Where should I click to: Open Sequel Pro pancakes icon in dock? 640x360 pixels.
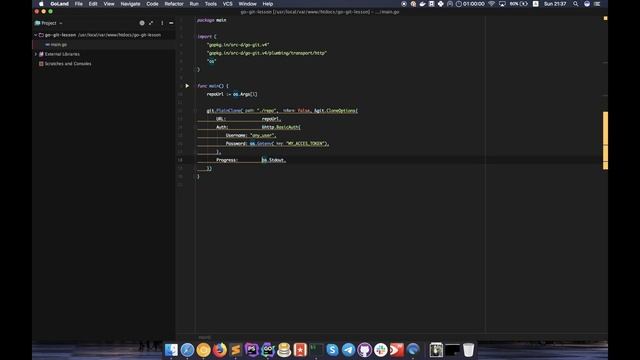click(x=284, y=350)
